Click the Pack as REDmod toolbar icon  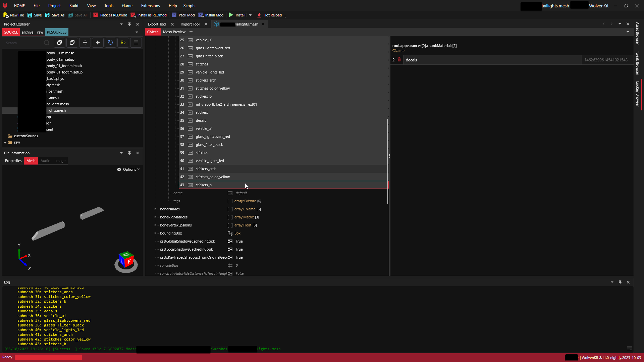[96, 15]
